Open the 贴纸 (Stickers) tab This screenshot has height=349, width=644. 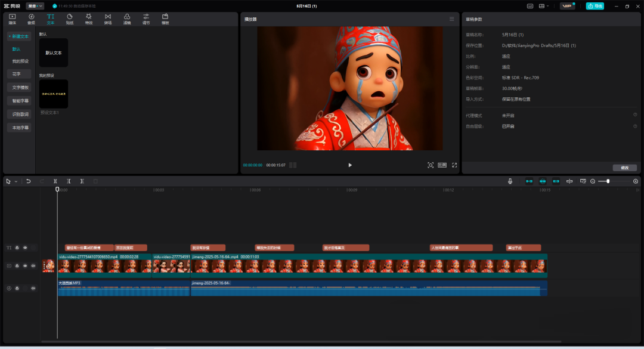[69, 19]
